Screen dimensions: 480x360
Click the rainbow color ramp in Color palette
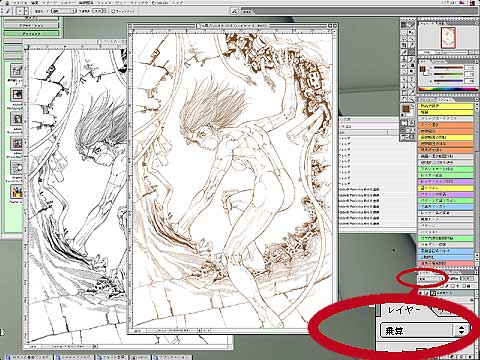[x=448, y=89]
